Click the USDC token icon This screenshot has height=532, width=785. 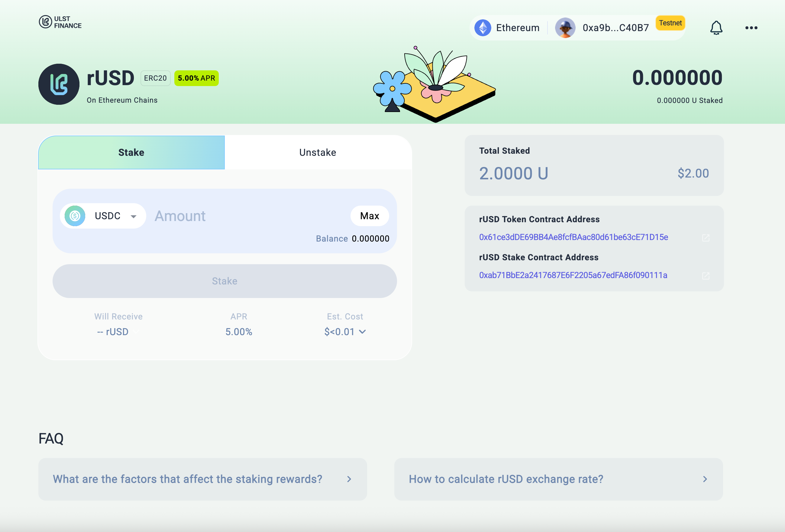(75, 216)
